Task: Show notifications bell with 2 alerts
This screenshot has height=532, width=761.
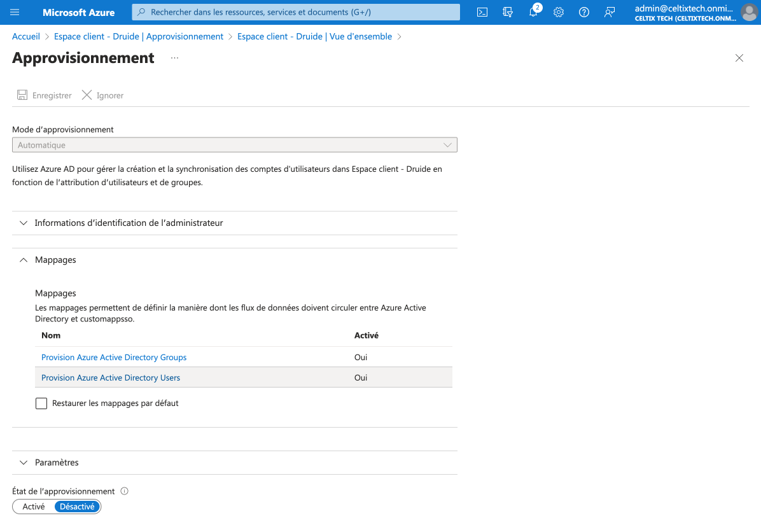Action: pyautogui.click(x=534, y=11)
